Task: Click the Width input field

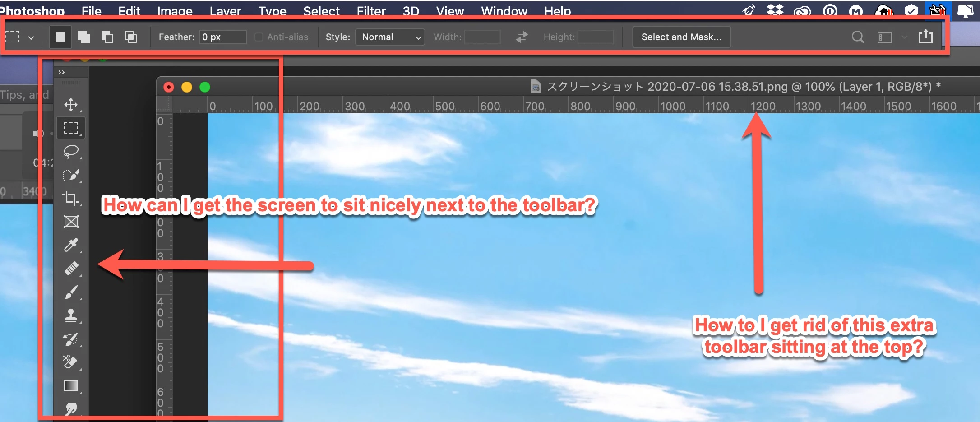Action: (x=482, y=37)
